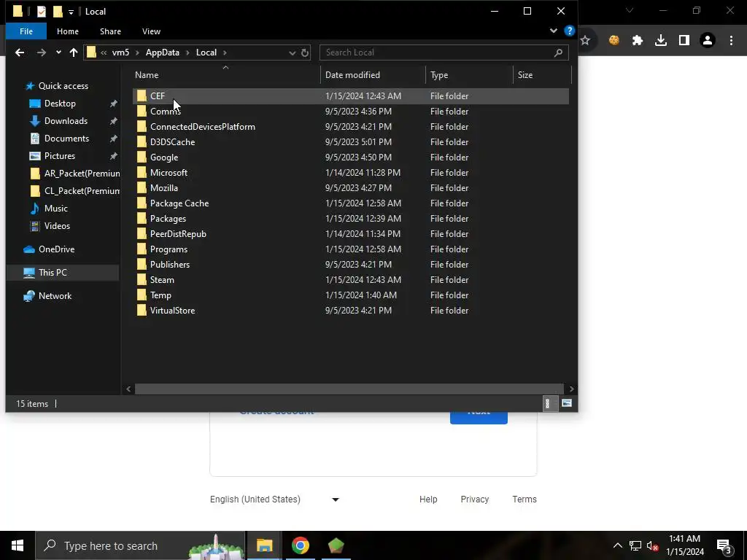Open the File tab in Explorer
The image size is (747, 560).
(x=26, y=31)
